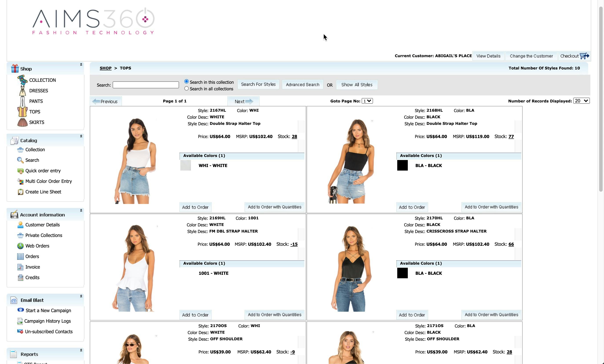Click the Invoice entry under Account information
Screen dimensions: 604x364
click(32, 267)
